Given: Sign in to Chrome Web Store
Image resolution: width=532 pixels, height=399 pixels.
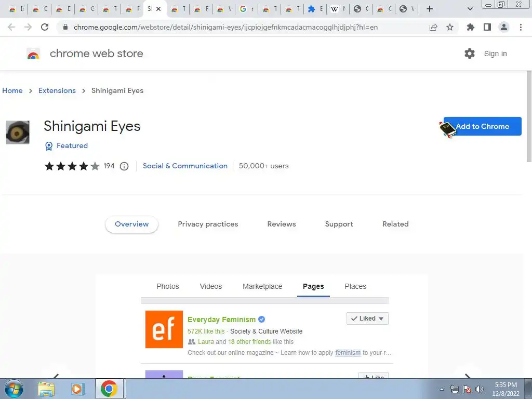Looking at the screenshot, I should (495, 54).
